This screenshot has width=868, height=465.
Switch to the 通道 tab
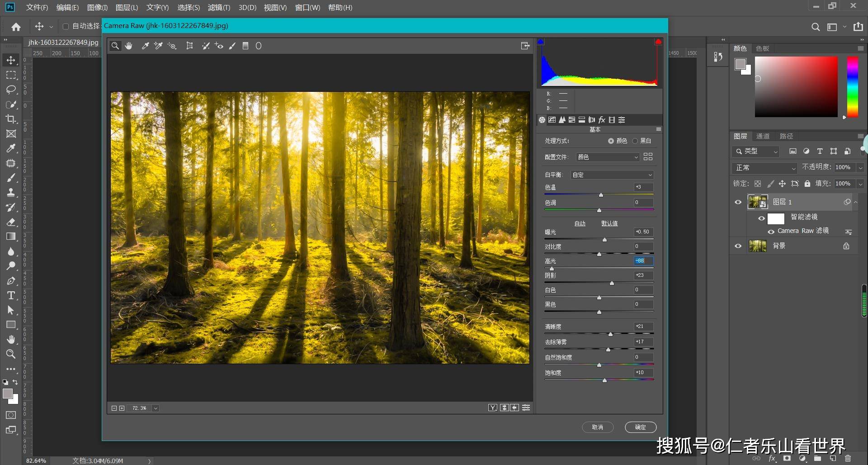tap(763, 136)
